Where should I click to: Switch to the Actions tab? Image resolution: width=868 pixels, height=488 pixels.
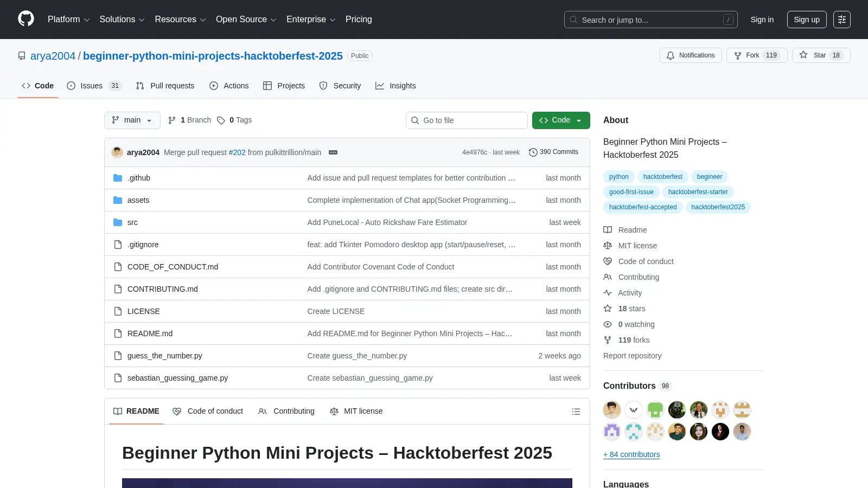pyautogui.click(x=229, y=86)
